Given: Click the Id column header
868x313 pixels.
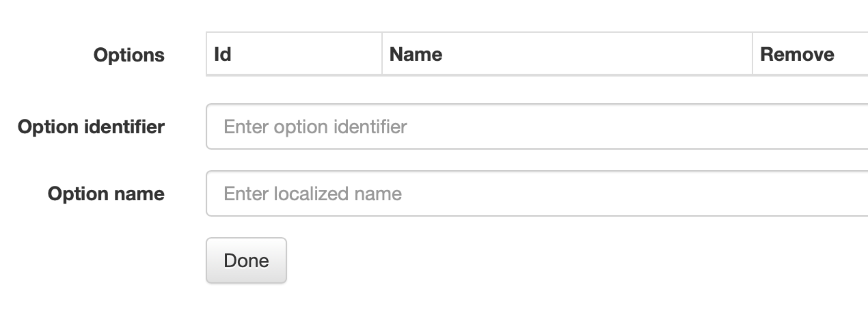Looking at the screenshot, I should (223, 54).
